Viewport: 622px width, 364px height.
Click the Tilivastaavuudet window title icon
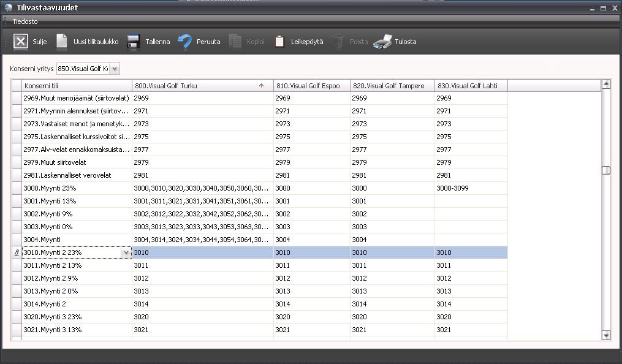coord(9,7)
